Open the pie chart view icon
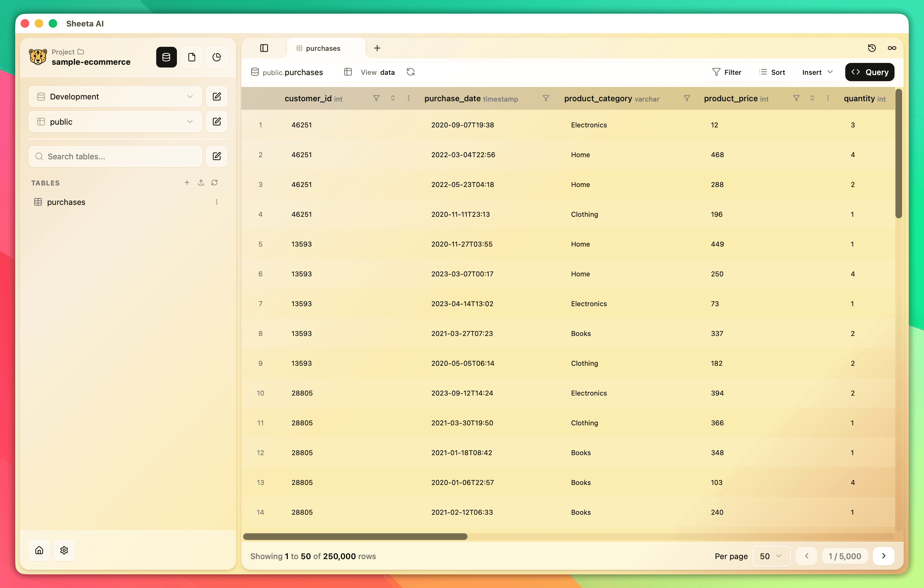The image size is (924, 588). [216, 57]
